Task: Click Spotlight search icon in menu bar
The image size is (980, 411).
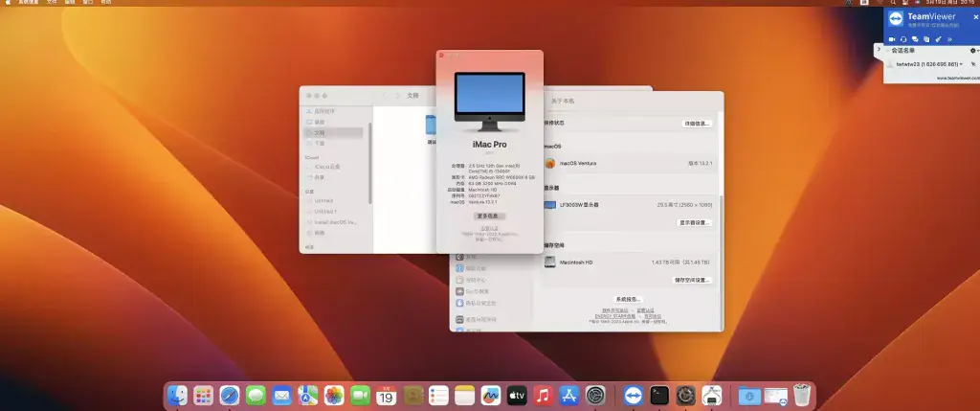Action: click(894, 3)
